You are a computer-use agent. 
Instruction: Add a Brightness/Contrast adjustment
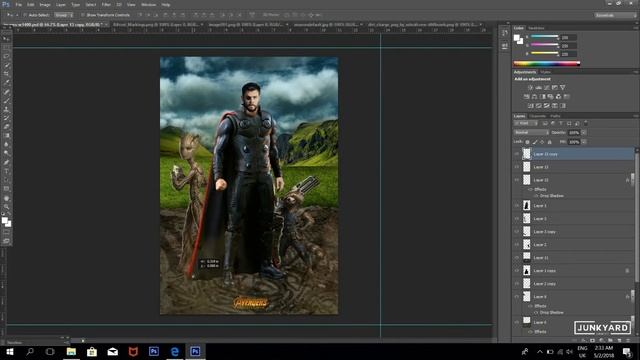tap(530, 87)
